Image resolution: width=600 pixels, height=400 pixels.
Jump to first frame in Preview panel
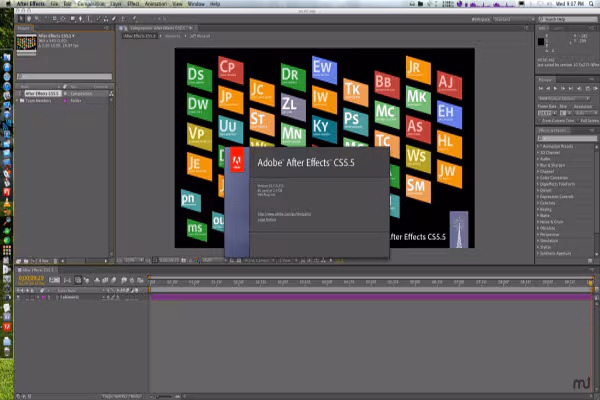click(x=541, y=88)
